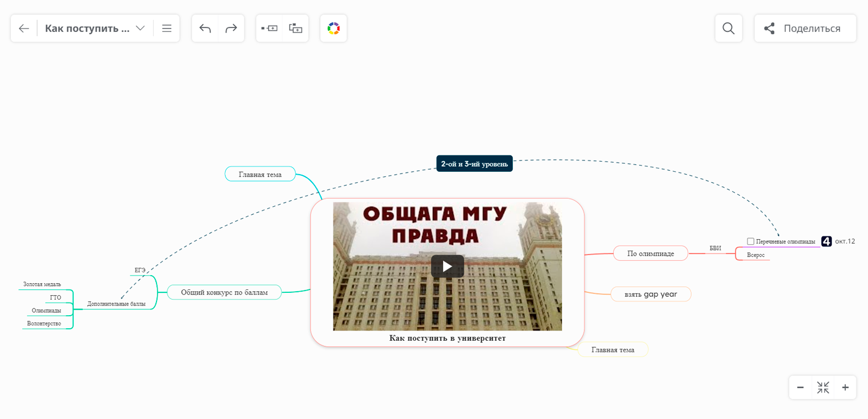868x419 pixels.
Task: Click the priority 4 badge icon
Action: (826, 241)
